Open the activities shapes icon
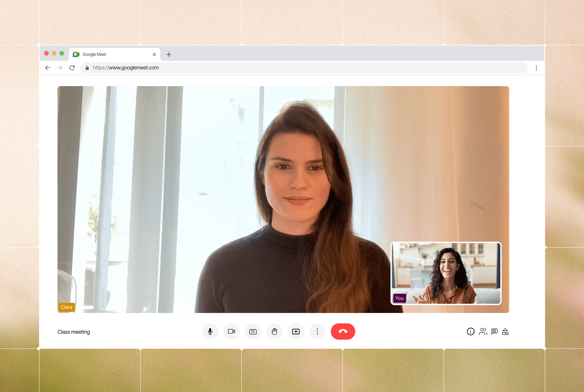Image resolution: width=584 pixels, height=392 pixels. pos(505,331)
